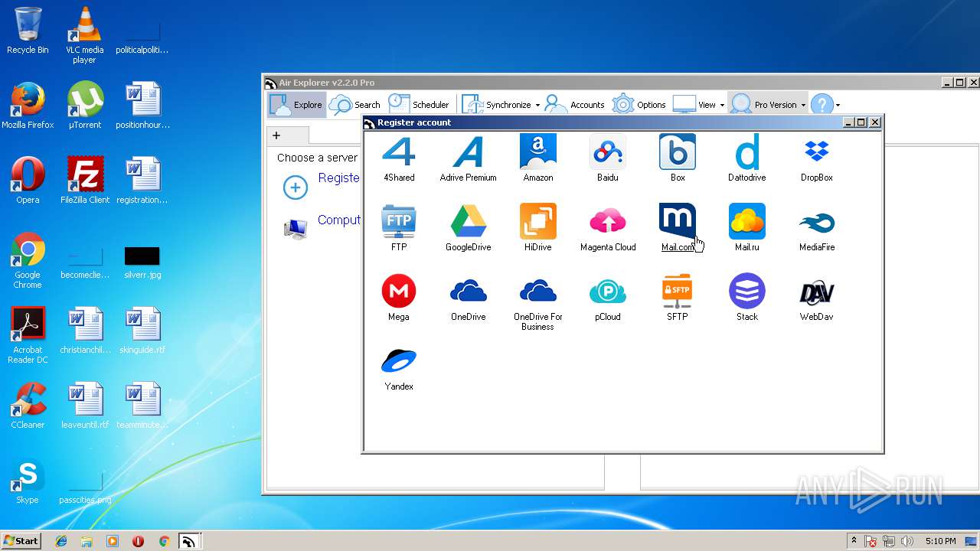Select the WebDav icon
Screen dimensions: 980x551
[817, 298]
